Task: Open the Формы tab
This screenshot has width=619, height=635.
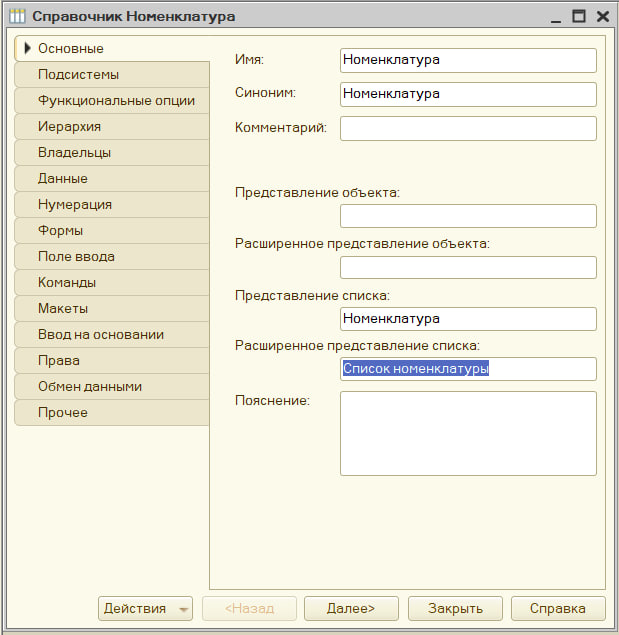Action: click(112, 230)
